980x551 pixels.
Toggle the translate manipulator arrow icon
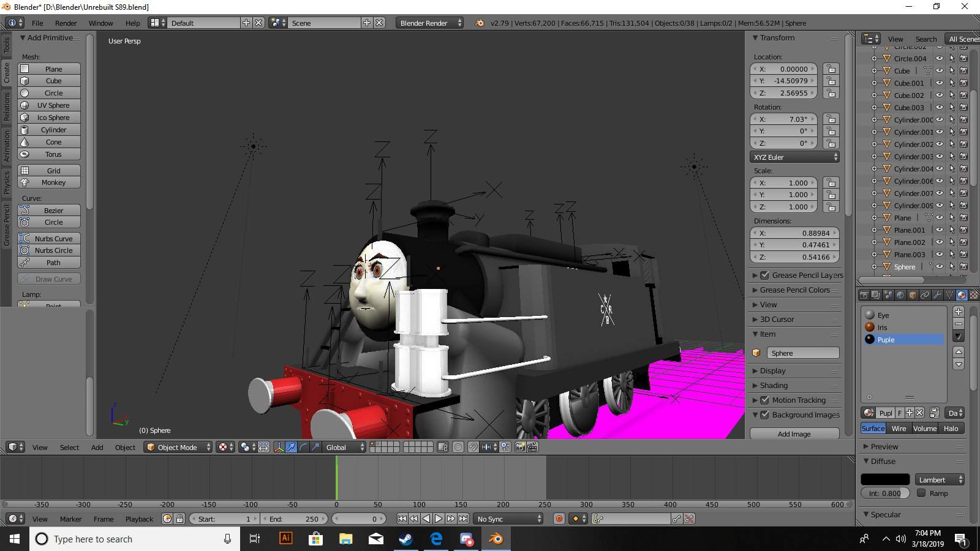[x=292, y=447]
